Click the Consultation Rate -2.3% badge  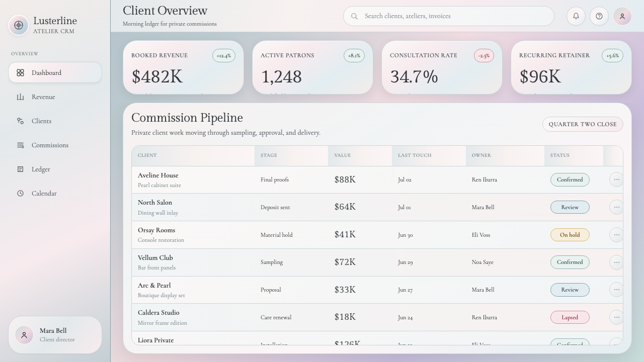[484, 55]
